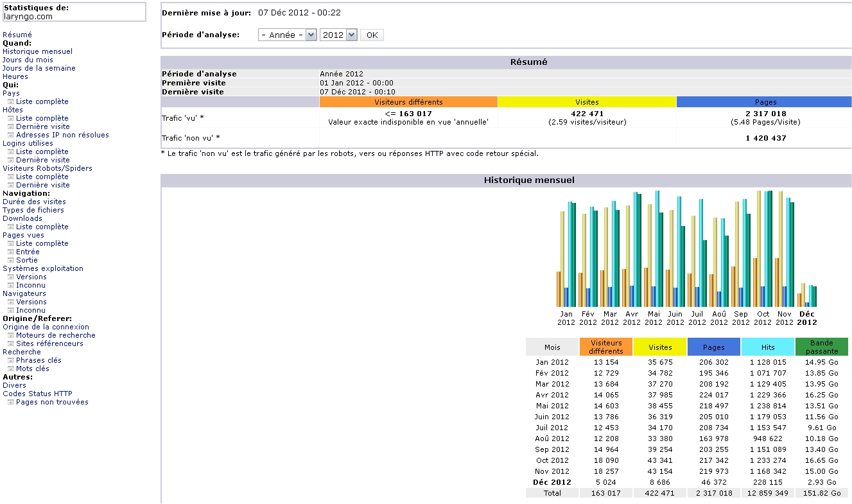852x504 pixels.
Task: Select "Jours de la semaine" in the sidebar
Action: pos(39,68)
